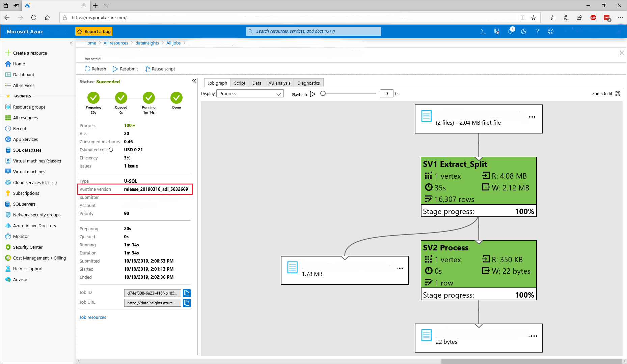Open the Display dropdown showing Progress
The height and width of the screenshot is (364, 627).
click(x=250, y=93)
